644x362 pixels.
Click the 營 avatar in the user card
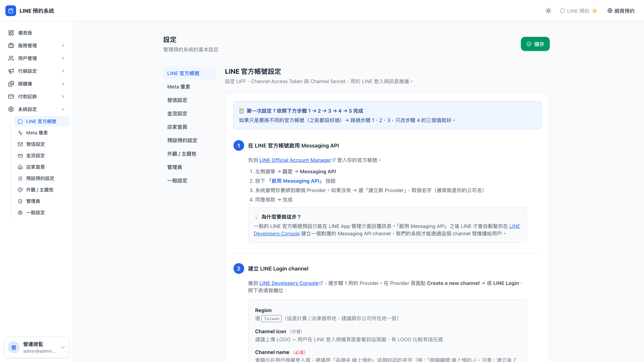14,347
